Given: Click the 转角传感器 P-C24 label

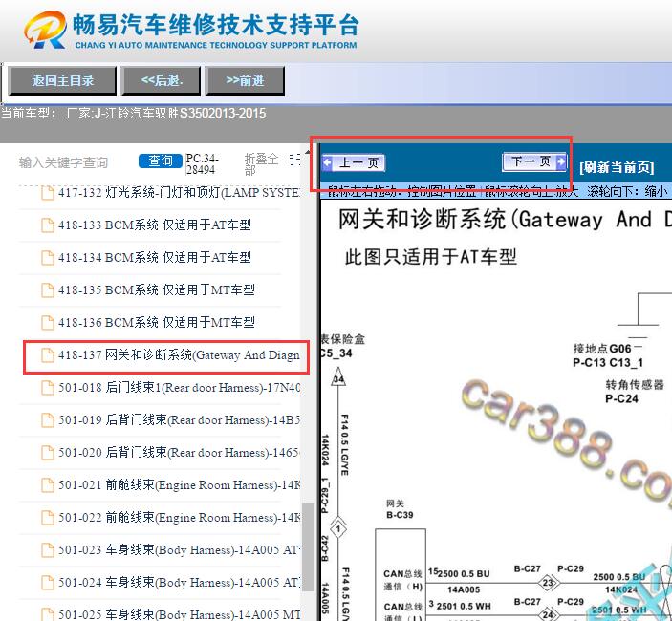Looking at the screenshot, I should (635, 392).
